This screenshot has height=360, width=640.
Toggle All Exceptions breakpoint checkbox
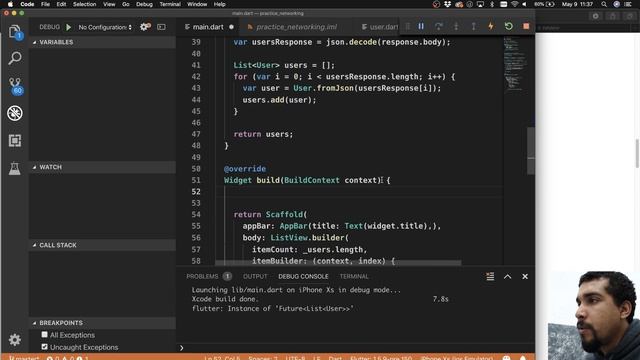click(44, 335)
